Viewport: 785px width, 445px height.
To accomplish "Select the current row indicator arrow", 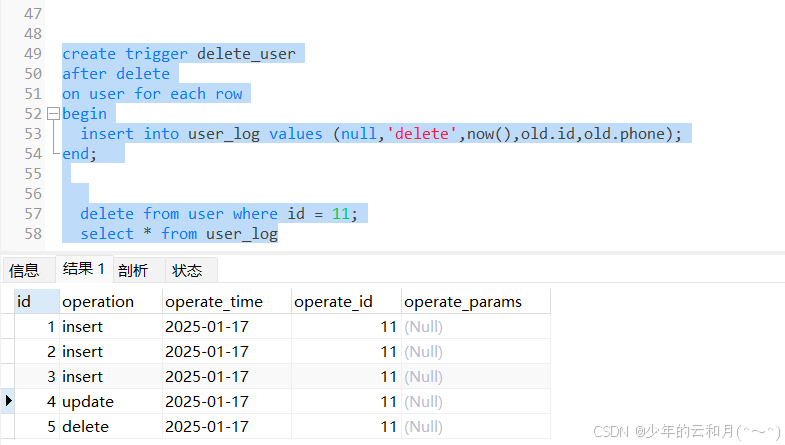I will click(8, 401).
